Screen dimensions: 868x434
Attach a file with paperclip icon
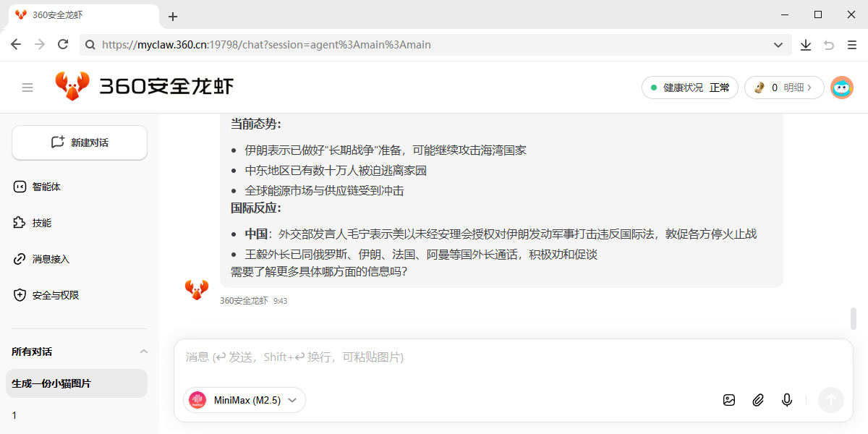[758, 400]
